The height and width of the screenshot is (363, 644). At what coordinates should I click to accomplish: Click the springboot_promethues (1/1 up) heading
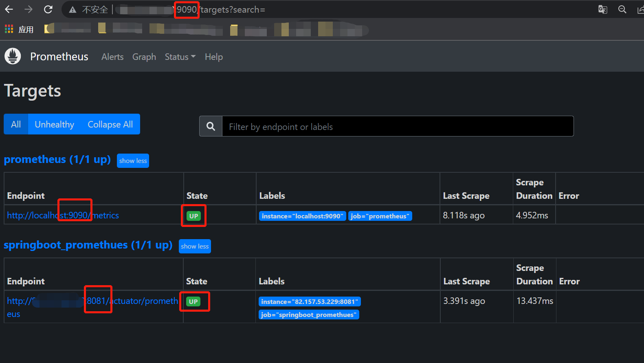click(x=88, y=245)
